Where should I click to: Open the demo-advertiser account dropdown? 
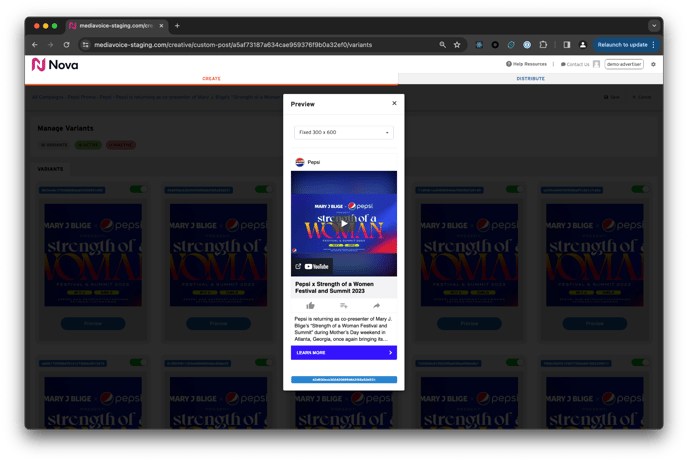624,64
